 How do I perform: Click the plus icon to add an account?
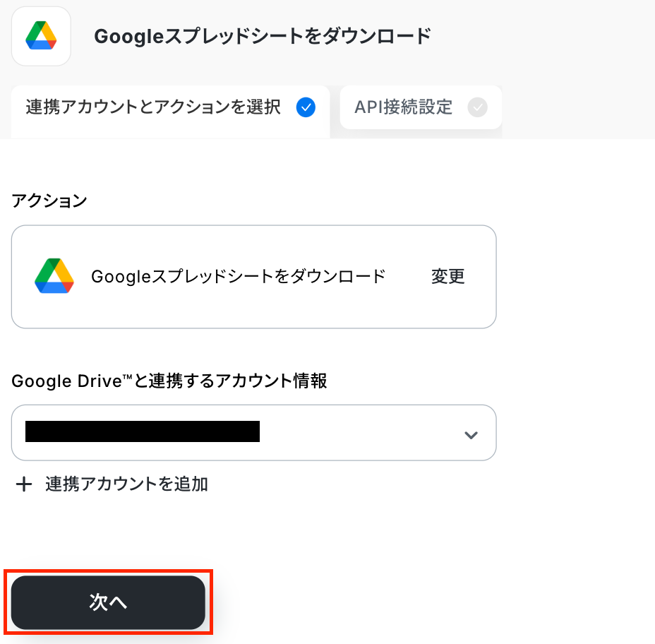(x=25, y=484)
